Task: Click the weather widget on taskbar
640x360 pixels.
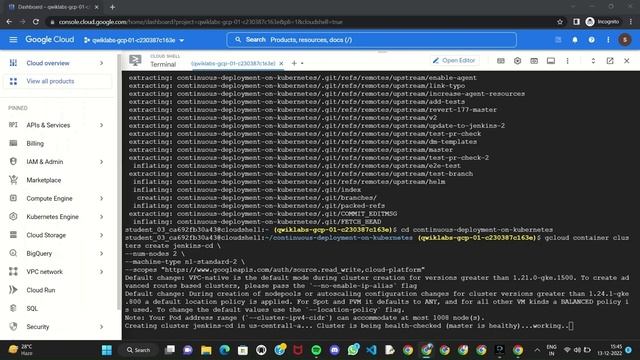Action: 20,350
